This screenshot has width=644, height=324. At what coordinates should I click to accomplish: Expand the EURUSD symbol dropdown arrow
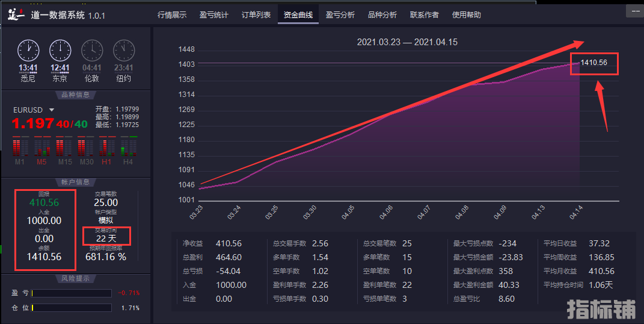point(52,110)
